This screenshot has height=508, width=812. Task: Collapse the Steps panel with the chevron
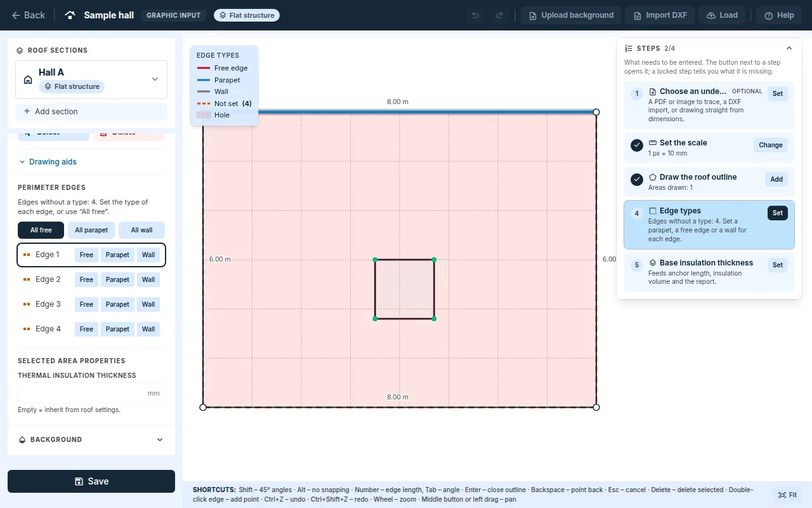point(789,48)
